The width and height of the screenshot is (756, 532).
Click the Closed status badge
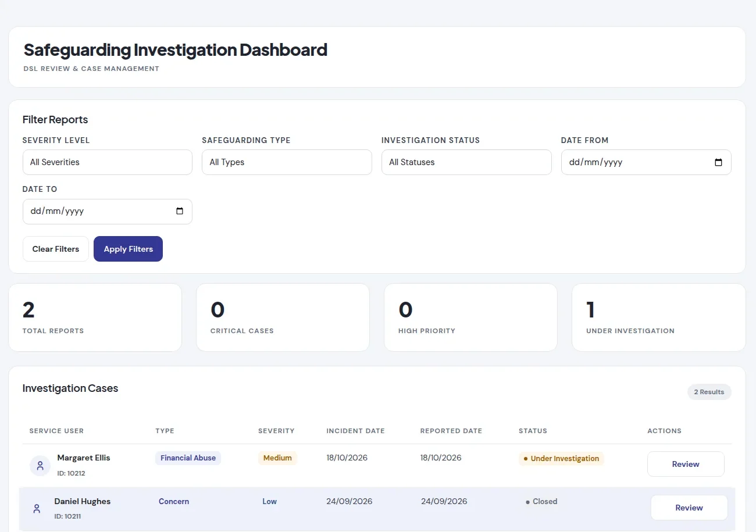tap(541, 501)
